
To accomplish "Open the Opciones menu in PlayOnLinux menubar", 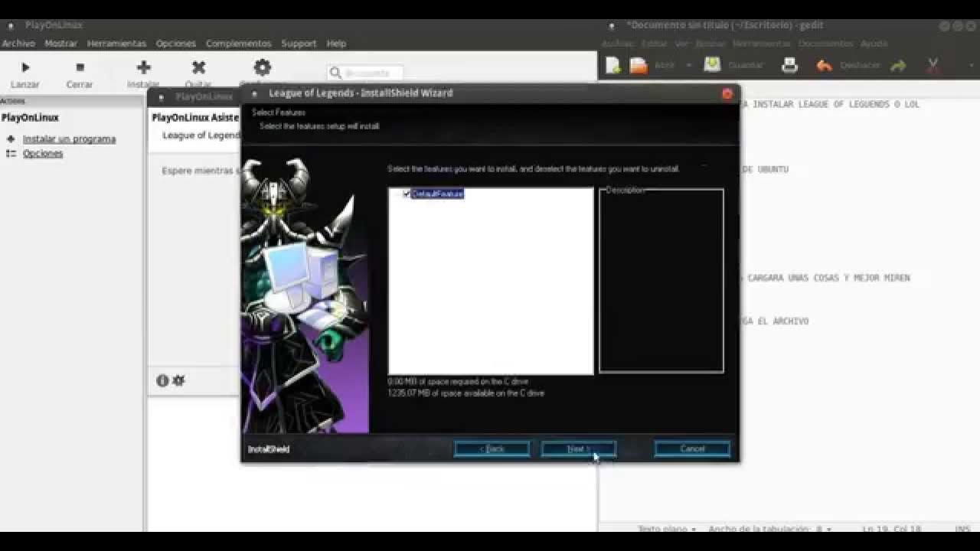I will (176, 44).
